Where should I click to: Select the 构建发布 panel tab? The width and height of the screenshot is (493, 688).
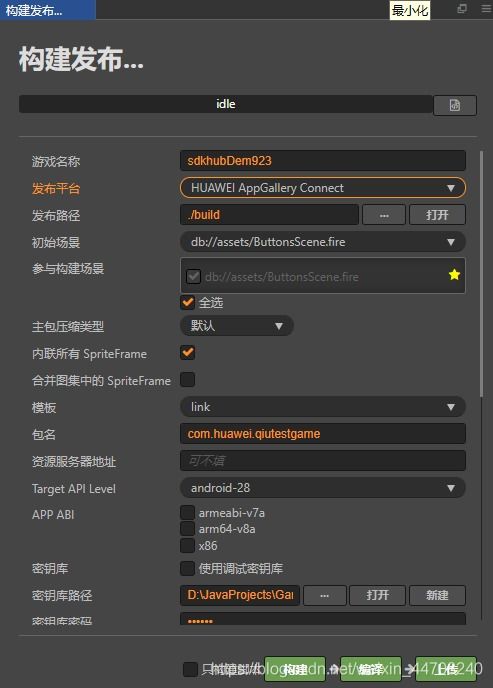pyautogui.click(x=47, y=10)
